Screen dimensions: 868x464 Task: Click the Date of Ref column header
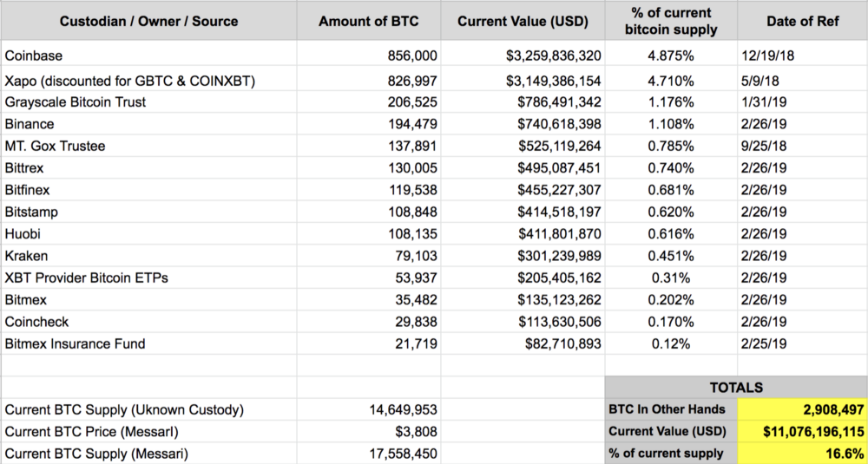(802, 22)
